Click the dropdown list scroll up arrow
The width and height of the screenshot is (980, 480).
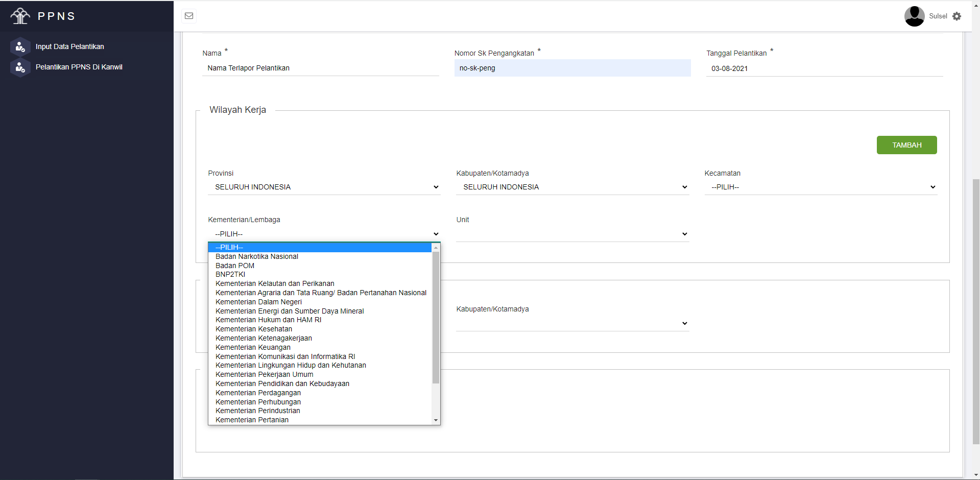click(x=436, y=247)
